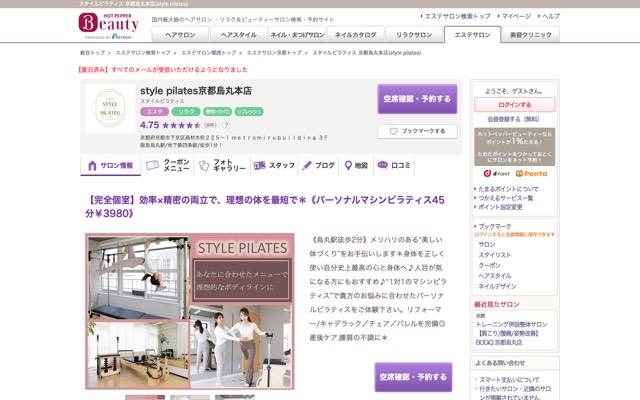Screen dimensions: 640x400
Task: Click the STYLE PILATES main collage image
Action: tap(190, 311)
